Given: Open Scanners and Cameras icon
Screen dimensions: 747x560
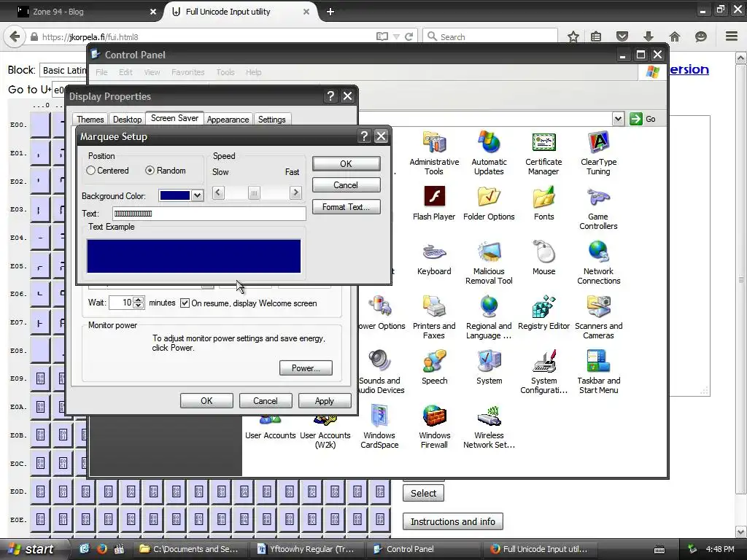Looking at the screenshot, I should click(598, 318).
